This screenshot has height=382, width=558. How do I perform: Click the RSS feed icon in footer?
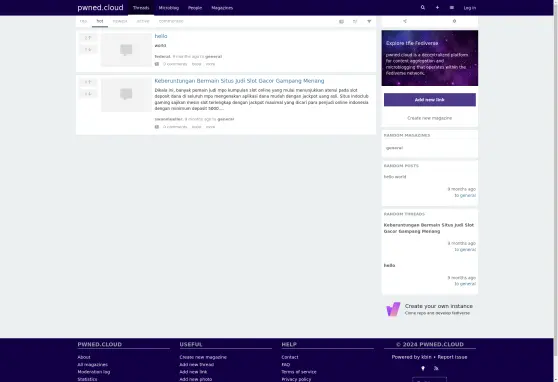pyautogui.click(x=436, y=368)
